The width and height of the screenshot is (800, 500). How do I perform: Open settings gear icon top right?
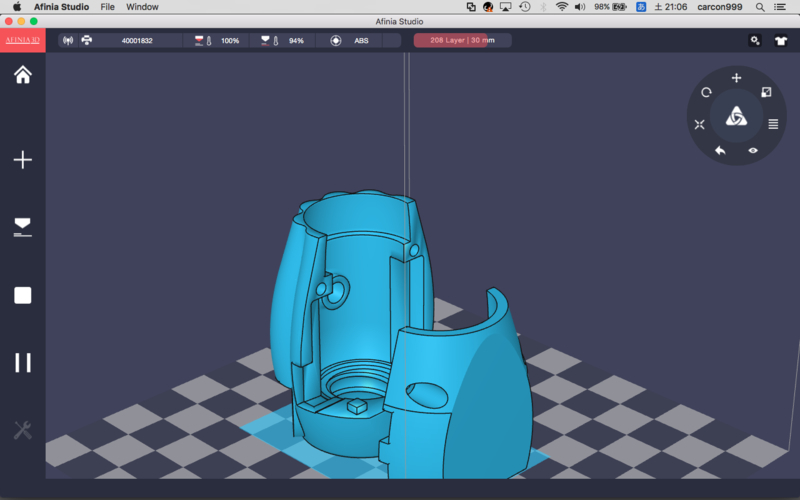pyautogui.click(x=755, y=40)
